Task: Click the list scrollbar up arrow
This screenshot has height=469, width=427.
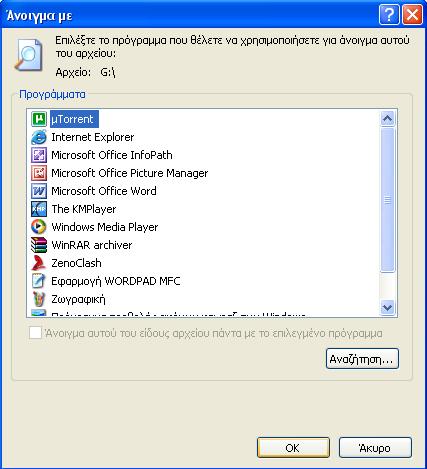Action: coord(387,119)
